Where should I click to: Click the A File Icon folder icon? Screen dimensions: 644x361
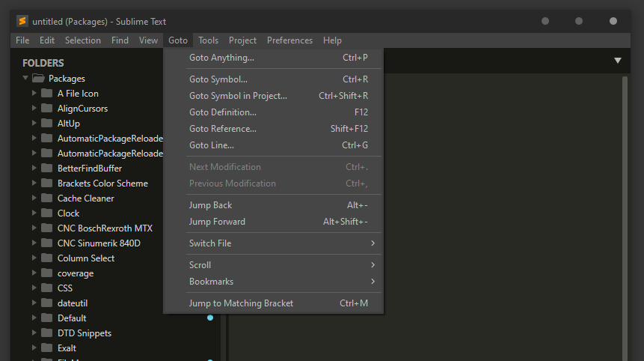pyautogui.click(x=47, y=94)
